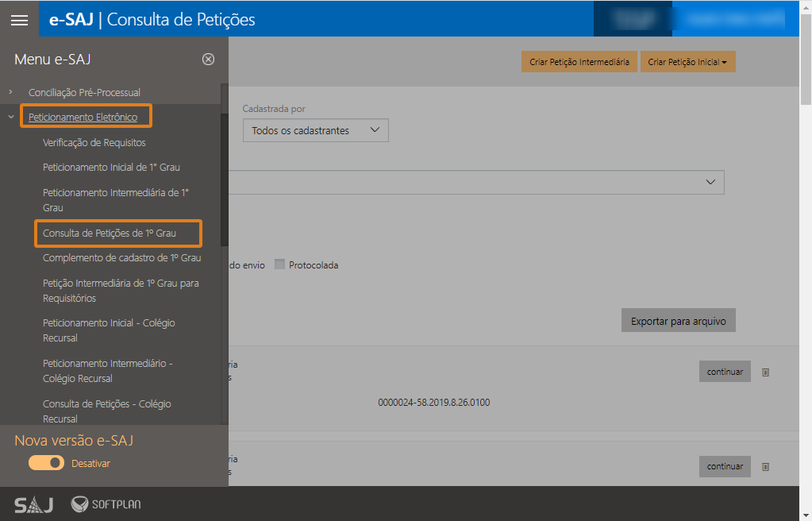
Task: Click trash icon in second petition row
Action: pyautogui.click(x=765, y=466)
